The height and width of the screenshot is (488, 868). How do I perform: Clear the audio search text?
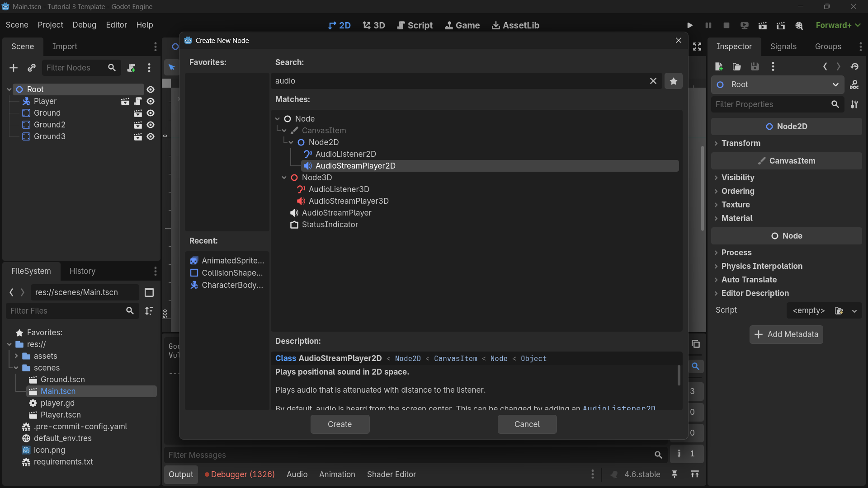tap(653, 81)
